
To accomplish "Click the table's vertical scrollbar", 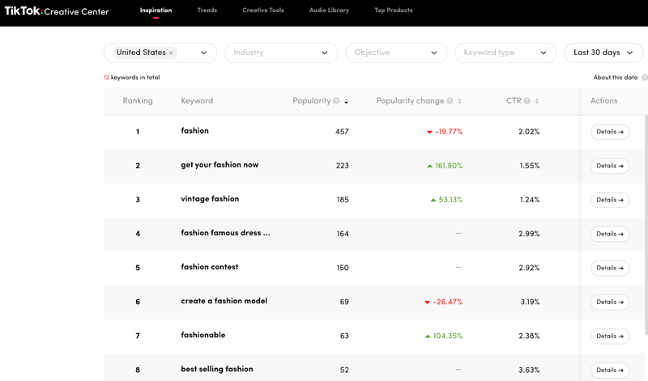I will [646, 225].
